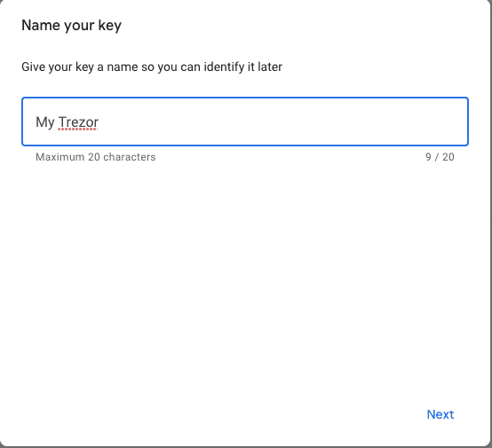
Task: Click blank dialog area below the field
Action: point(245,266)
